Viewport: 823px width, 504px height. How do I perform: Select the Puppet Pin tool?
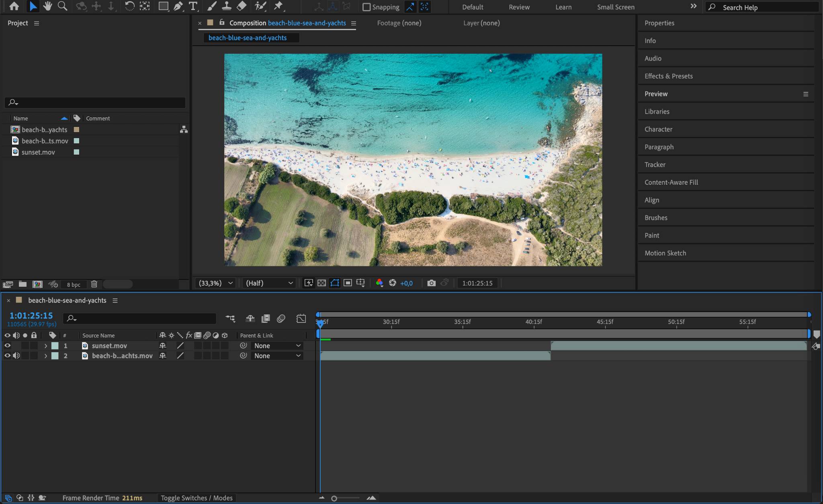278,6
